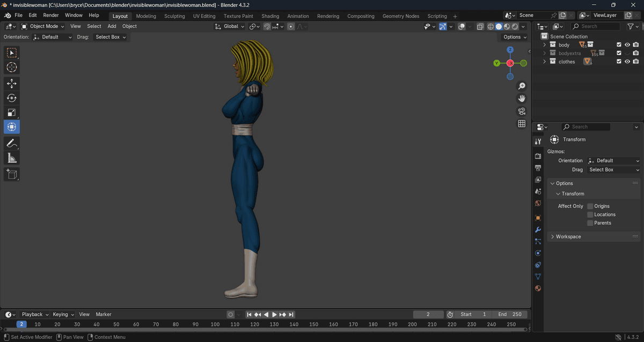Hide the clothes collection in viewport
The image size is (644, 342).
point(627,62)
